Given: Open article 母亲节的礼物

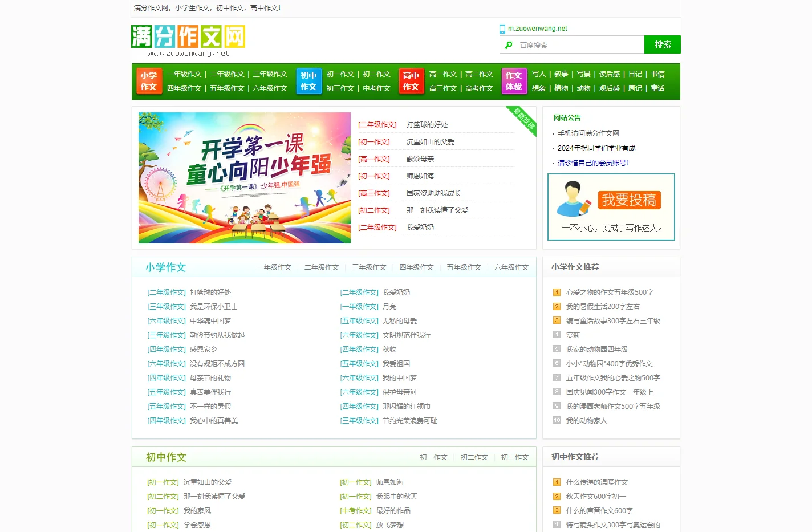Looking at the screenshot, I should point(210,378).
